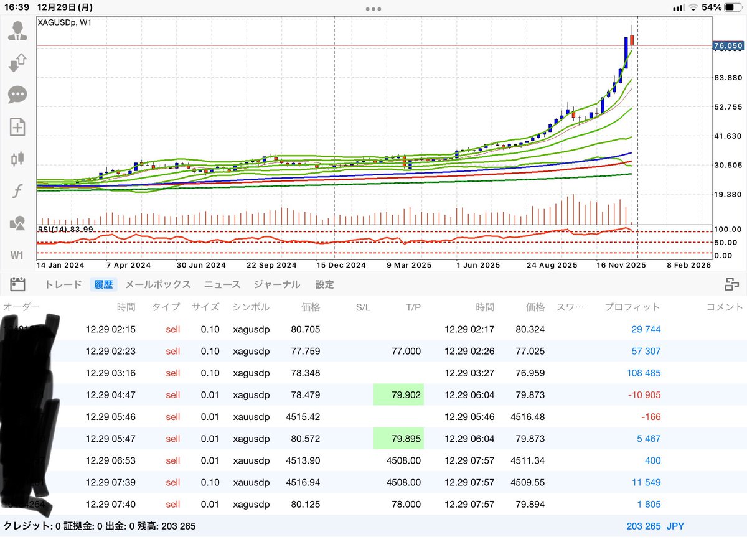Tap the 76.050 current price label
The width and height of the screenshot is (747, 560).
[x=728, y=45]
